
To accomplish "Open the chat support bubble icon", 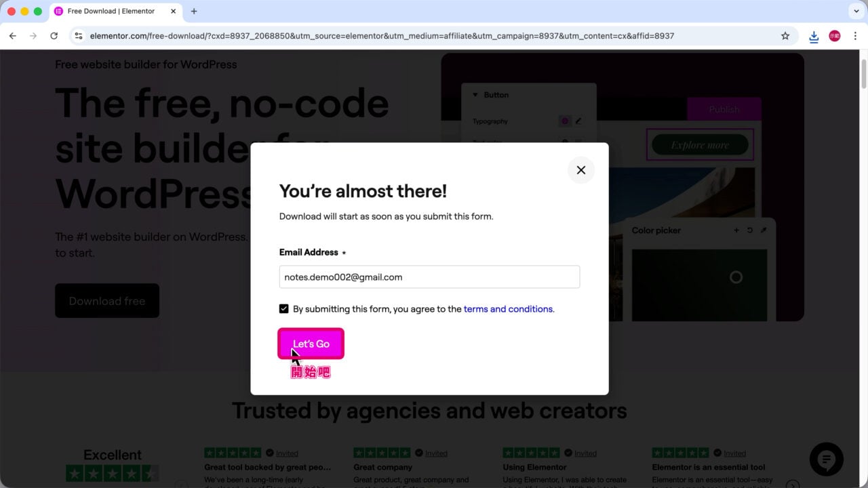I will 826,460.
